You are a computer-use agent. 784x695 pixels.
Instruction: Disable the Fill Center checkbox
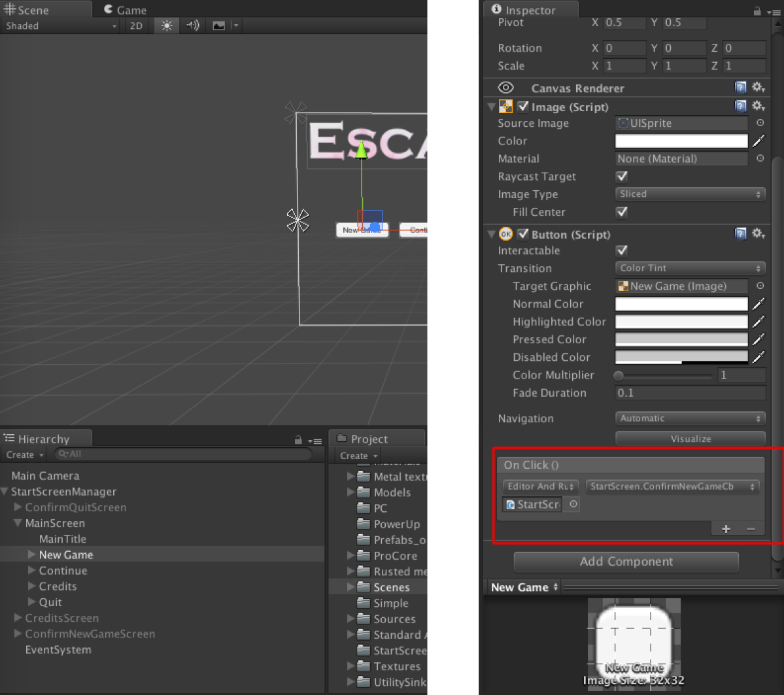(x=622, y=212)
